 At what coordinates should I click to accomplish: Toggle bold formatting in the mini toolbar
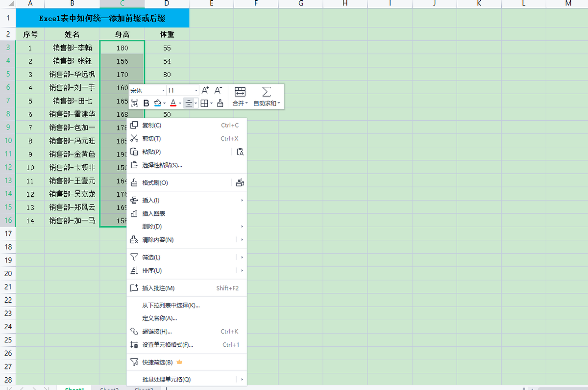pos(146,103)
